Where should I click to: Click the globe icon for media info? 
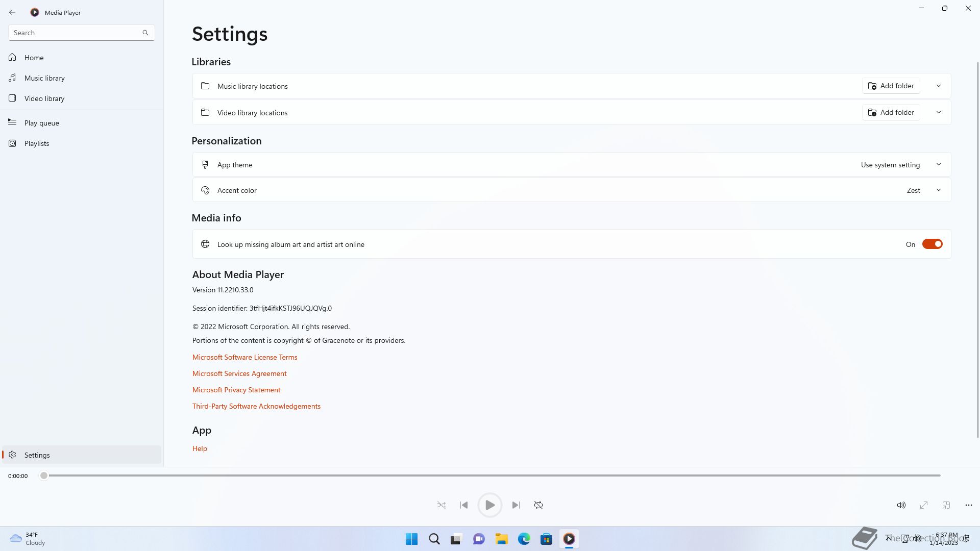[205, 244]
